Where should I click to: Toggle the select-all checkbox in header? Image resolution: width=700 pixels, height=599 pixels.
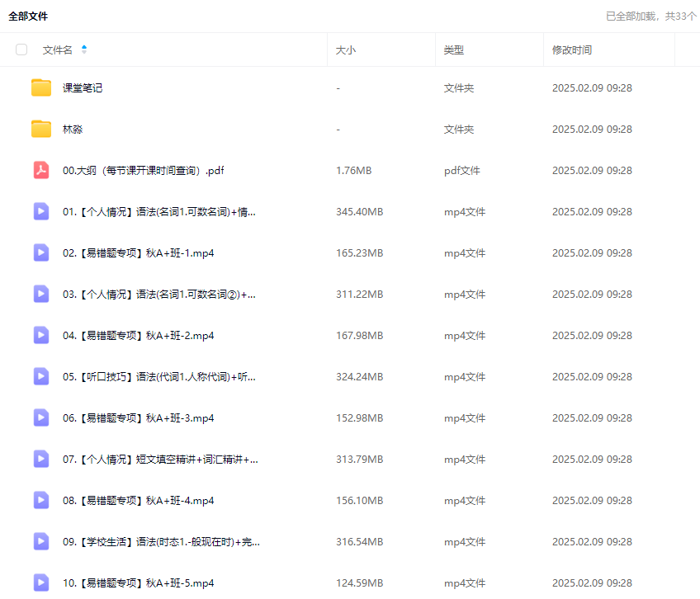pos(21,50)
